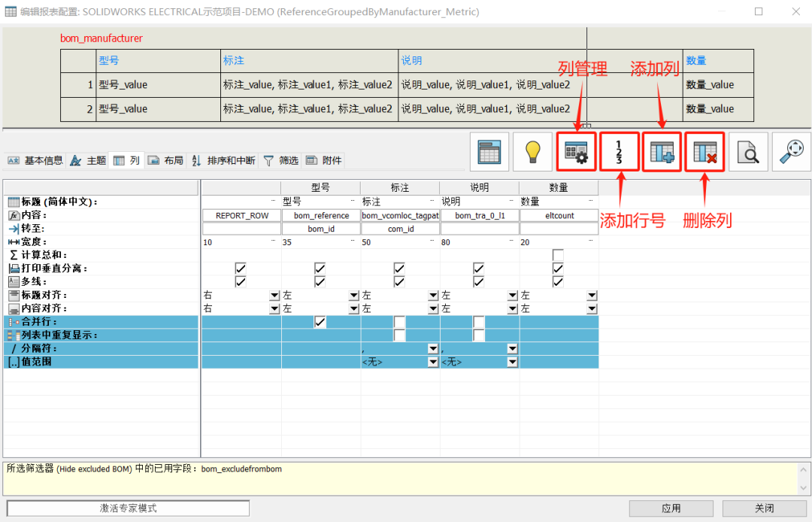Open the 基本信息 tab
Screen dimensions: 812x522
tap(35, 160)
